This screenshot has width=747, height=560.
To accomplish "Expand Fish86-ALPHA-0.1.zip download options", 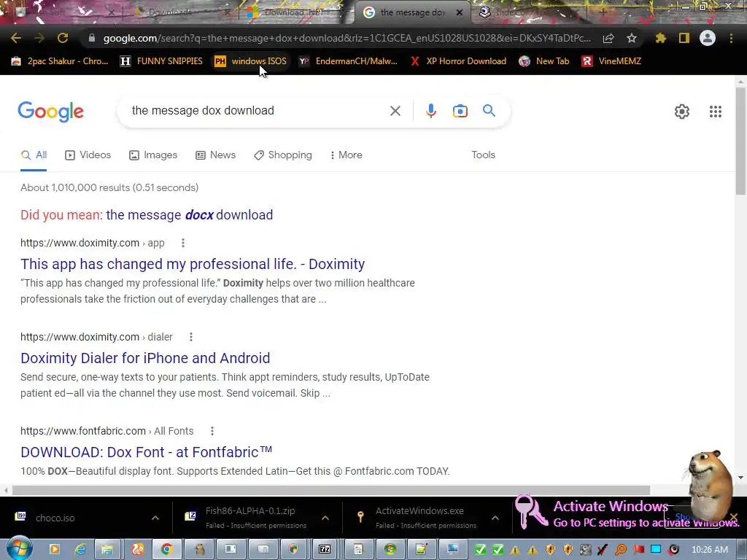I will (325, 518).
